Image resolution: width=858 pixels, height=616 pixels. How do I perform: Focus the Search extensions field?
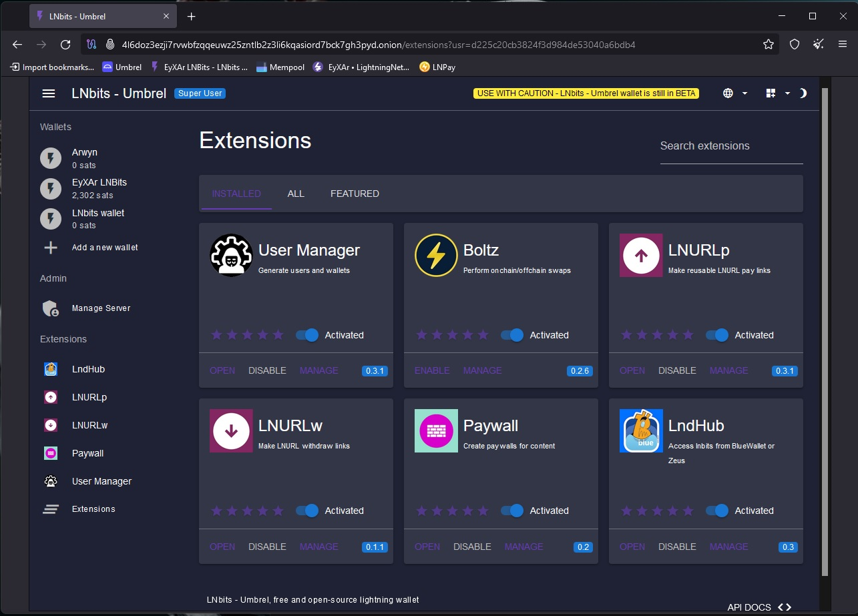coord(731,146)
